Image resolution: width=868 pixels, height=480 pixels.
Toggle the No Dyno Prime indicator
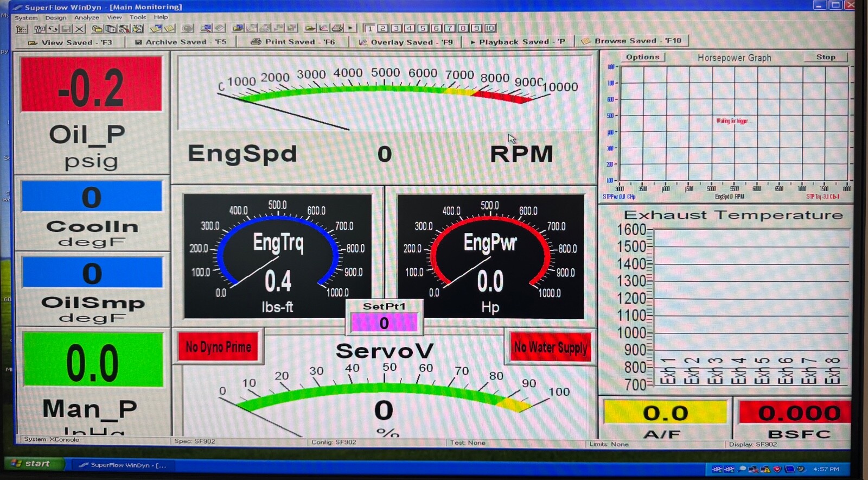pos(218,347)
